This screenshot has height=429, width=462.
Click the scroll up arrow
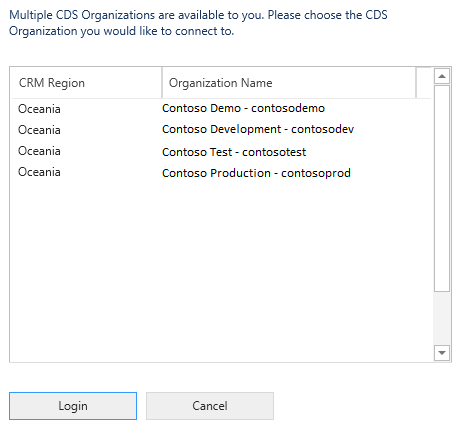coord(442,76)
